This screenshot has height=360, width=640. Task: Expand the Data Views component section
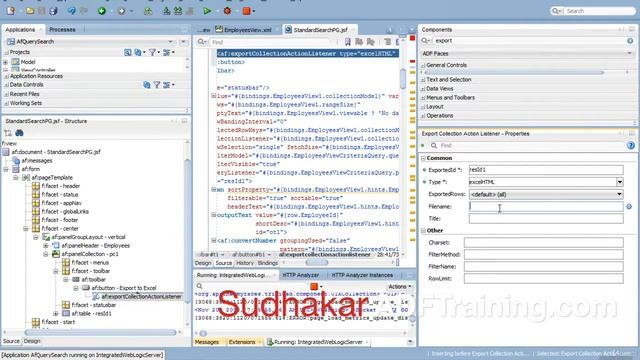[423, 89]
